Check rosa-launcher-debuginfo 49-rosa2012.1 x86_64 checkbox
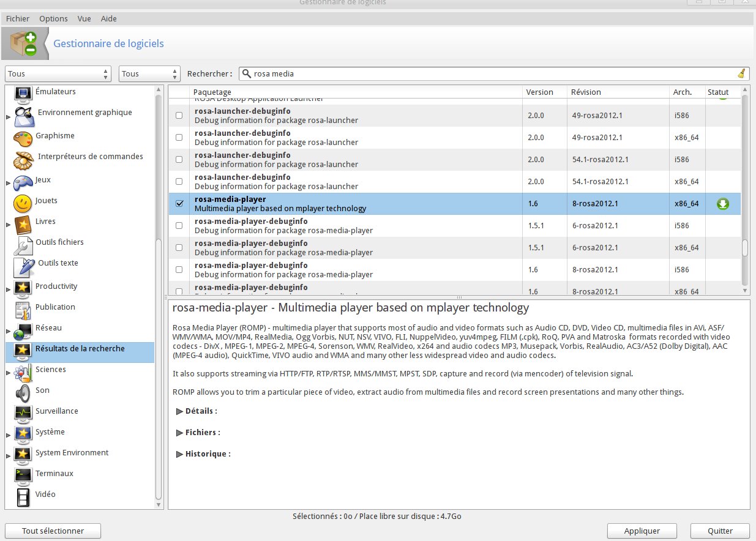Image resolution: width=756 pixels, height=541 pixels. click(x=179, y=137)
